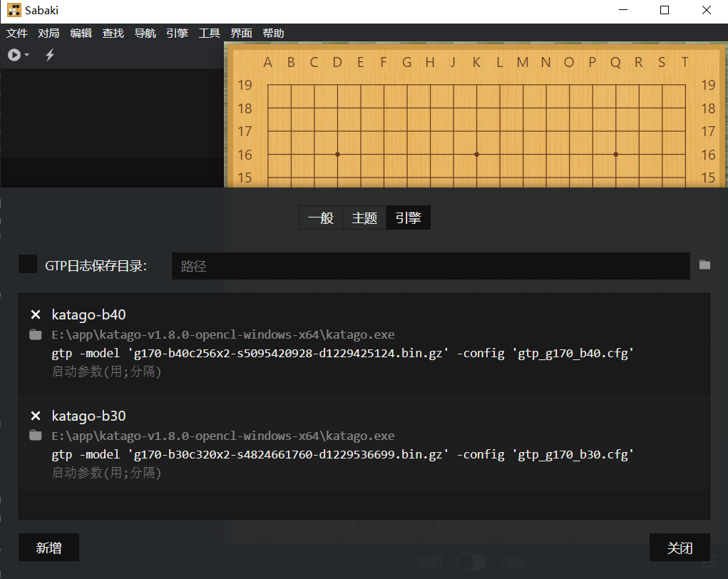Click the Sabaki app icon in title bar

tap(14, 10)
